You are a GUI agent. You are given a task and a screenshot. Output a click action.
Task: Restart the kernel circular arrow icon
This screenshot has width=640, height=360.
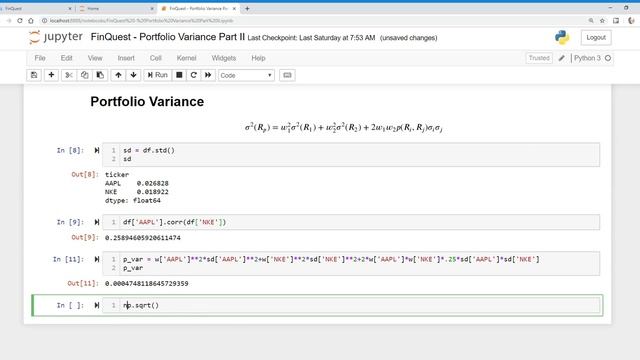193,75
